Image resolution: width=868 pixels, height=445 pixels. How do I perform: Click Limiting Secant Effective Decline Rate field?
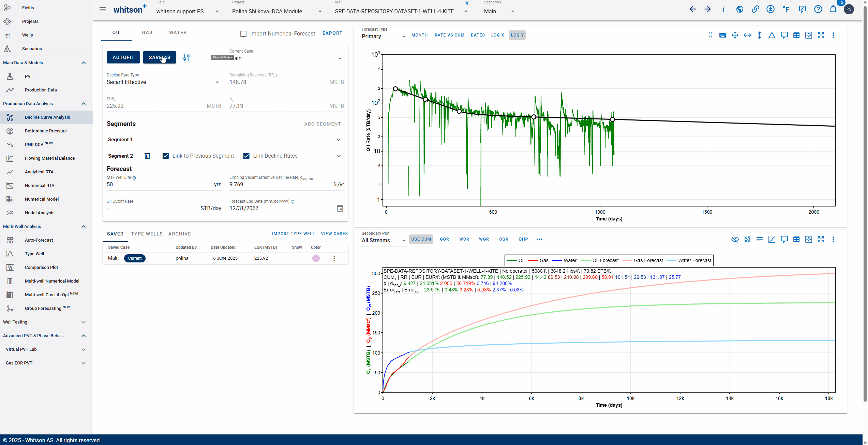pyautogui.click(x=286, y=185)
